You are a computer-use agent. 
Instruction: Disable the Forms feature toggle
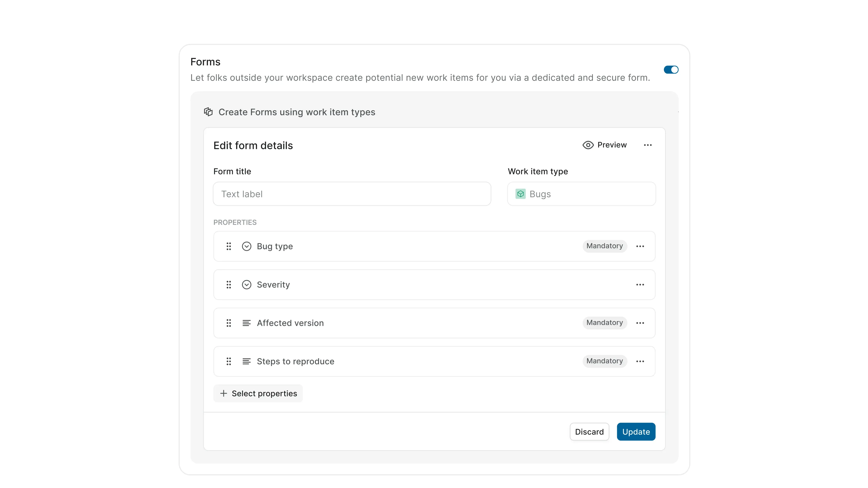coord(671,70)
